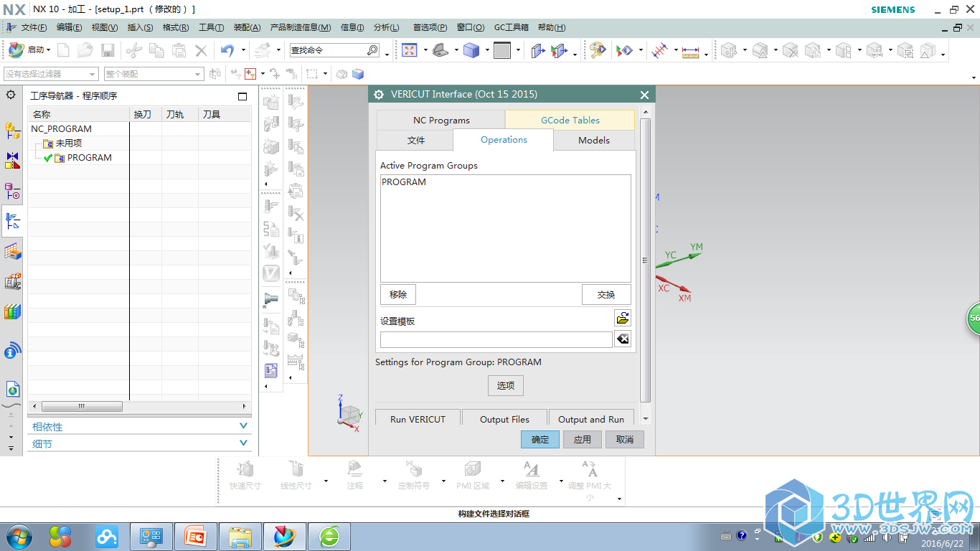Viewport: 980px width, 551px height.
Task: Select the NC_PROGRAM tree node
Action: tap(61, 129)
